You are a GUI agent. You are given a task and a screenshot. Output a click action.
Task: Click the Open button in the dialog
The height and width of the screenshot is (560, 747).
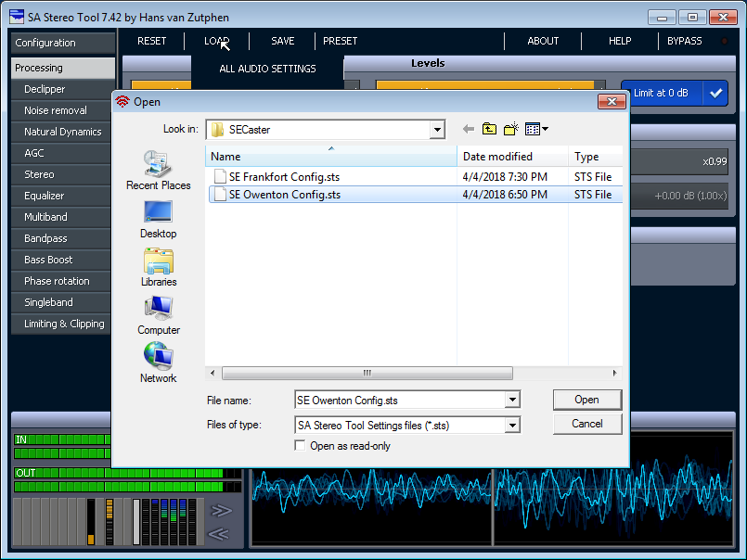(x=587, y=400)
